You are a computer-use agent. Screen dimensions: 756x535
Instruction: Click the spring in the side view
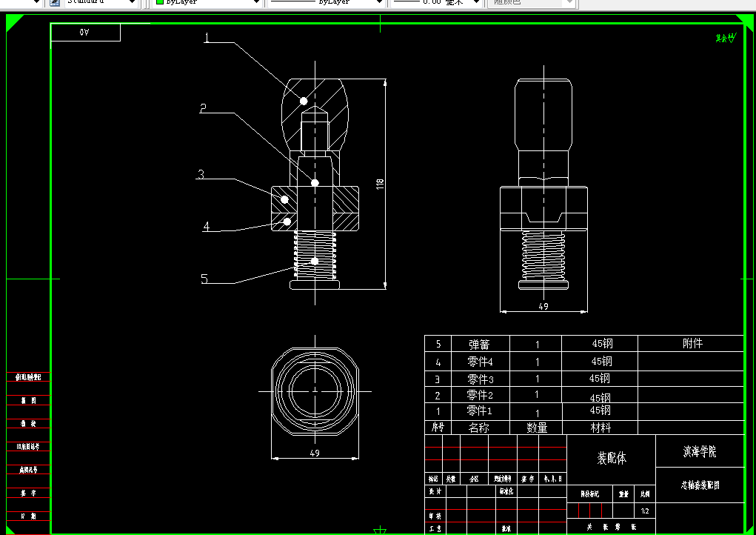coord(543,254)
